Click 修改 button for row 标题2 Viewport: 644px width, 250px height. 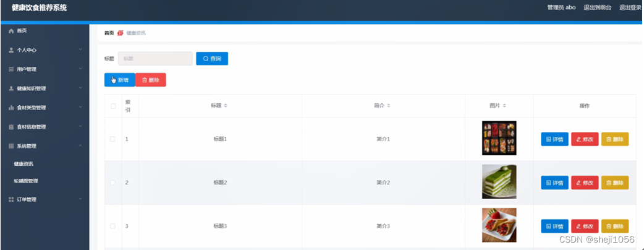coord(585,183)
